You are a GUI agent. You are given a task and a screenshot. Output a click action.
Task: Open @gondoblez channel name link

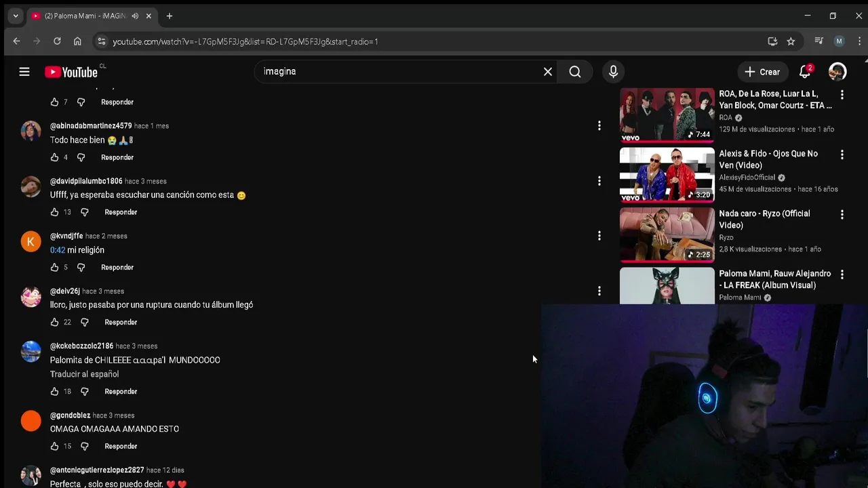[70, 415]
